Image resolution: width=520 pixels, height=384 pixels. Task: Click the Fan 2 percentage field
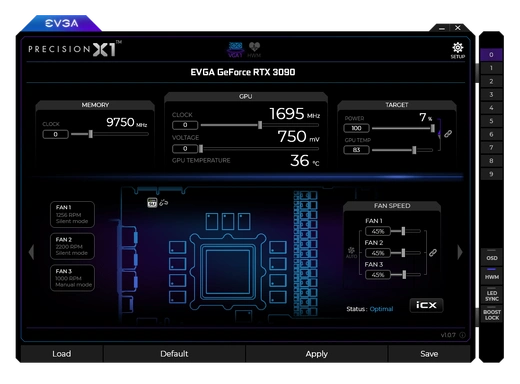click(x=378, y=253)
